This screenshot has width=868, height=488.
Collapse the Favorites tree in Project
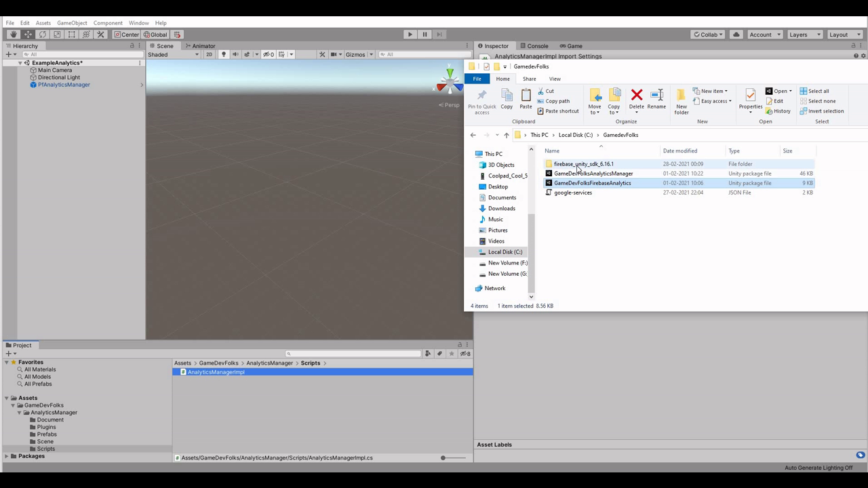pos(7,363)
